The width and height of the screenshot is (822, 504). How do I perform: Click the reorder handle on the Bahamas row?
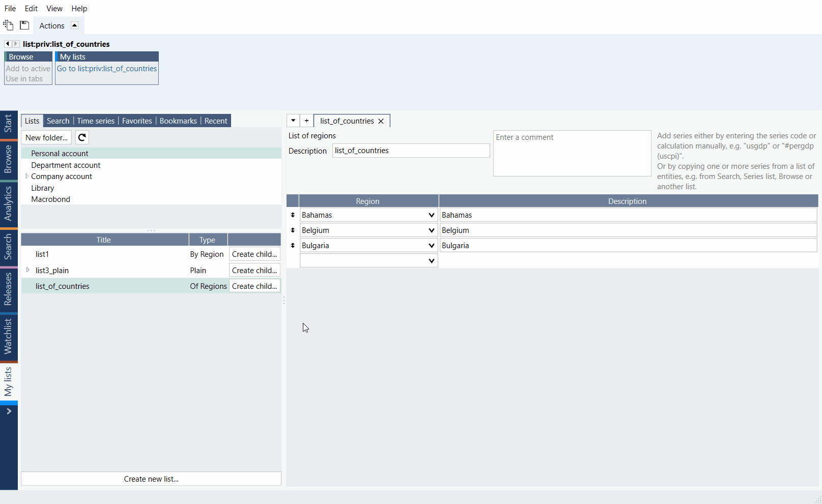(x=293, y=215)
